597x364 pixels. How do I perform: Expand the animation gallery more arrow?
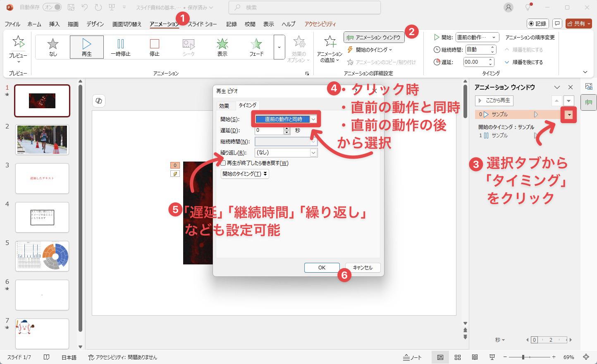pyautogui.click(x=279, y=47)
